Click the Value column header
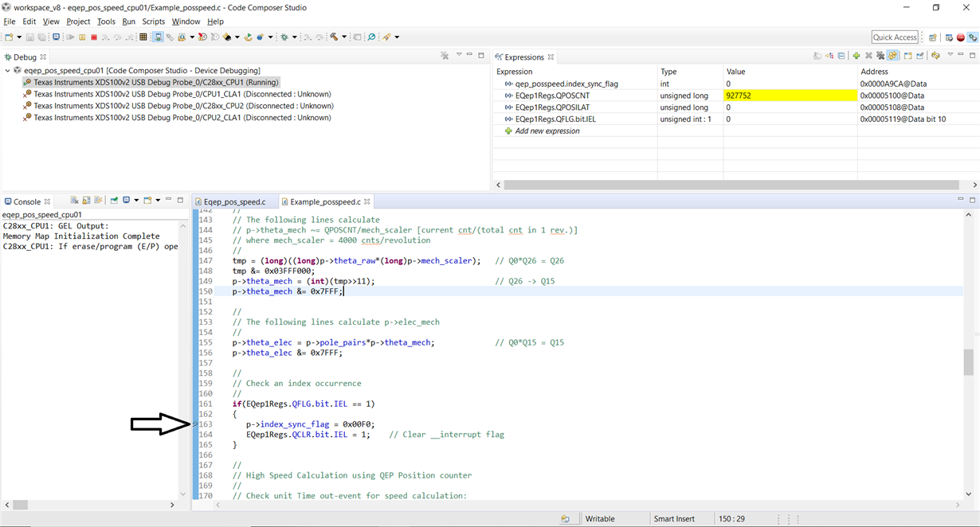 tap(790, 72)
